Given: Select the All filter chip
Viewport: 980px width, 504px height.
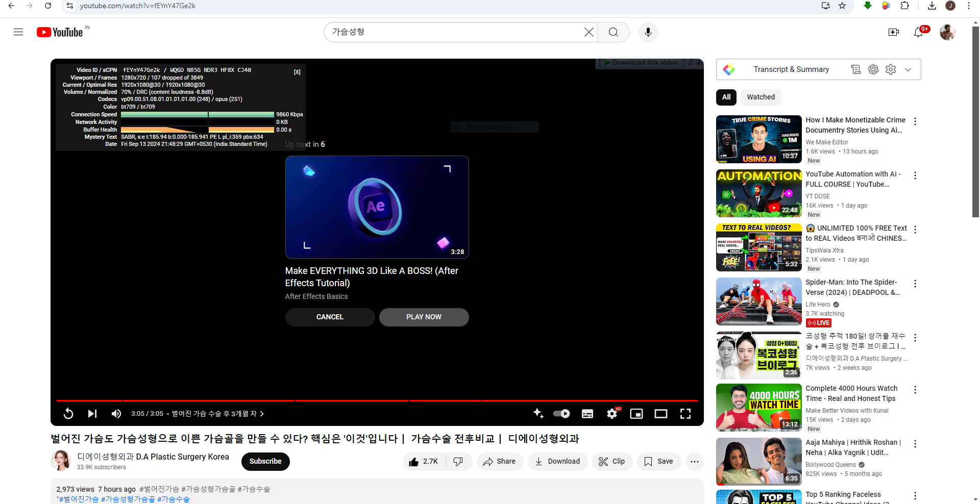Looking at the screenshot, I should click(x=726, y=97).
